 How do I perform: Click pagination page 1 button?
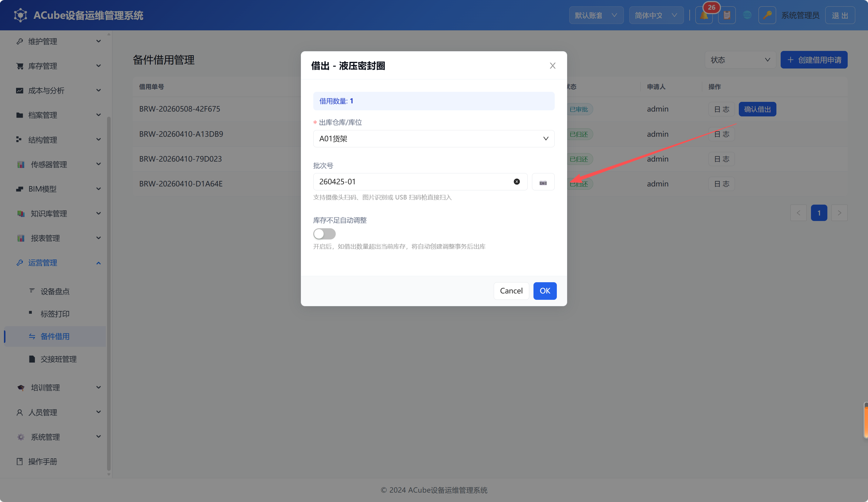click(x=819, y=213)
